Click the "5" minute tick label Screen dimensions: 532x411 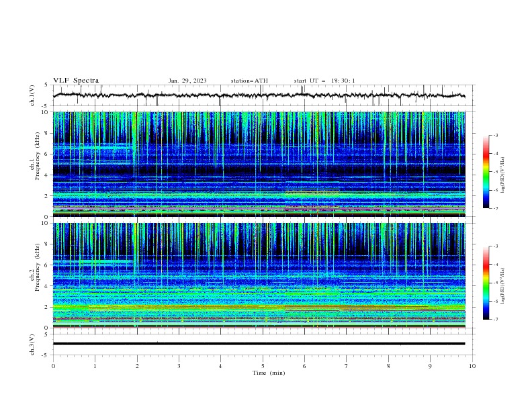click(x=263, y=366)
